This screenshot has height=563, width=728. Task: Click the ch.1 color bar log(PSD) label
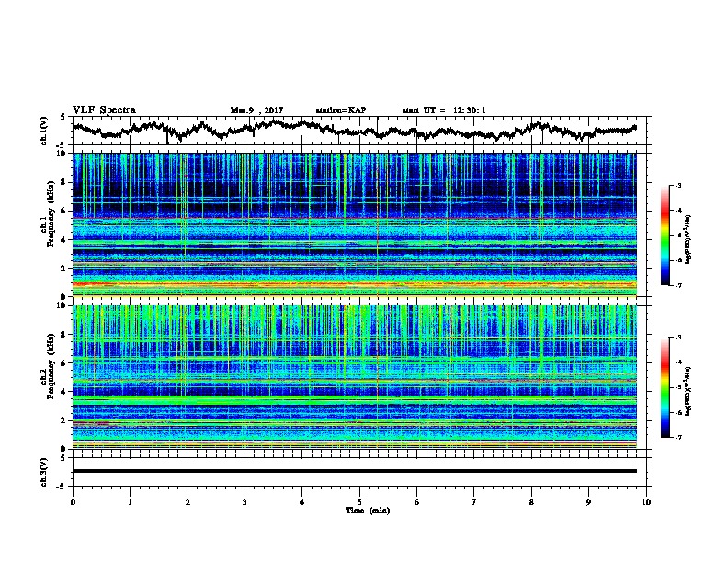click(x=688, y=240)
